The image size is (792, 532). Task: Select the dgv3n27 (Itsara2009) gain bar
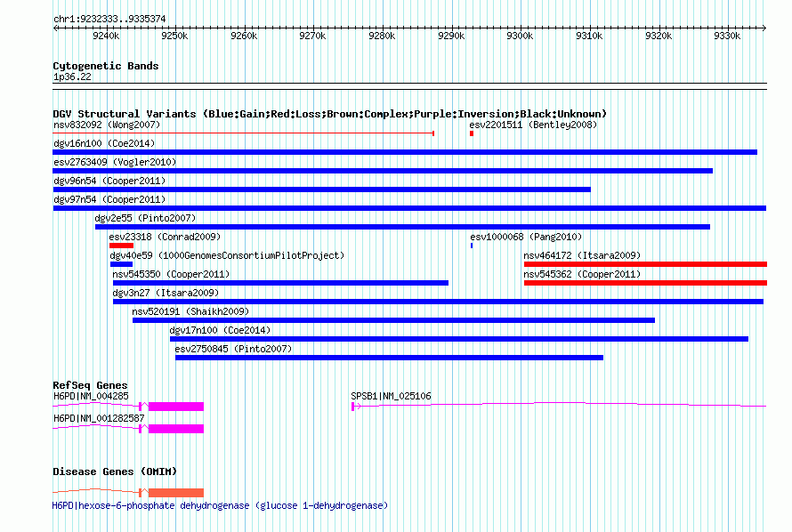point(438,302)
